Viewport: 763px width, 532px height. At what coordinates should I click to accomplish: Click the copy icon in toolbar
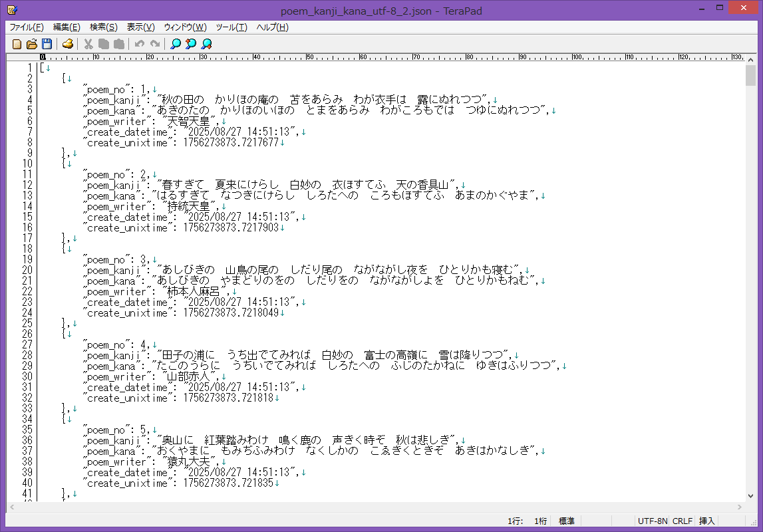(x=103, y=44)
